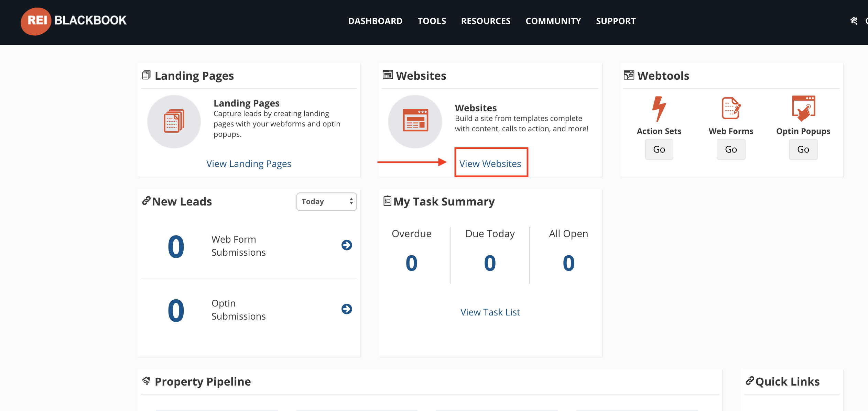Click the Landing Pages header small icon
This screenshot has height=411, width=868.
[x=146, y=75]
